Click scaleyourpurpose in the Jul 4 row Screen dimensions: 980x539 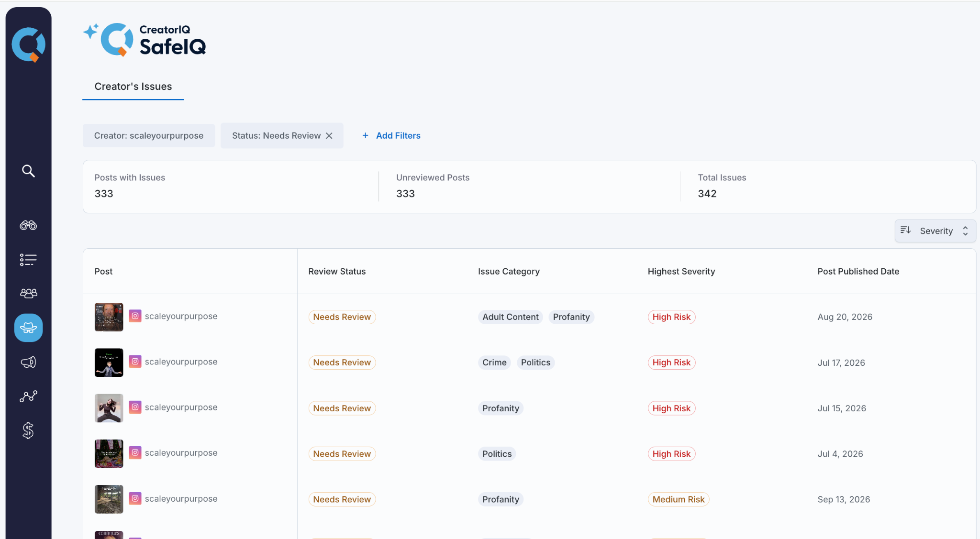181,452
